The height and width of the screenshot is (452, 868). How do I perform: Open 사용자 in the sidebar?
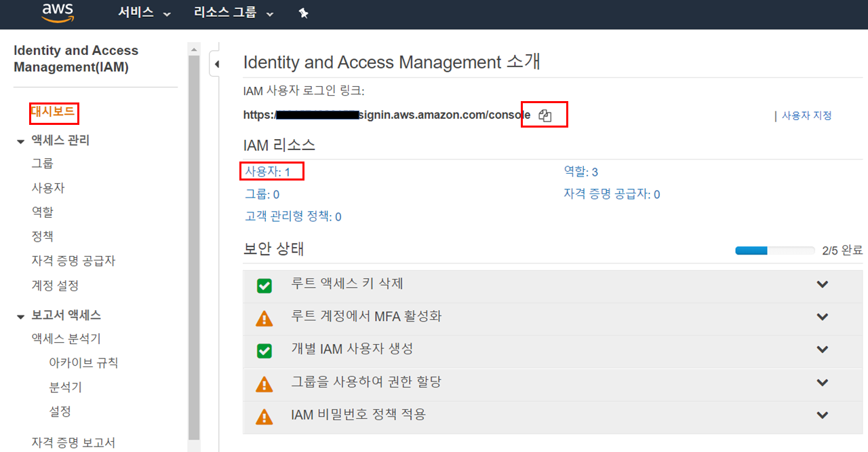(48, 188)
